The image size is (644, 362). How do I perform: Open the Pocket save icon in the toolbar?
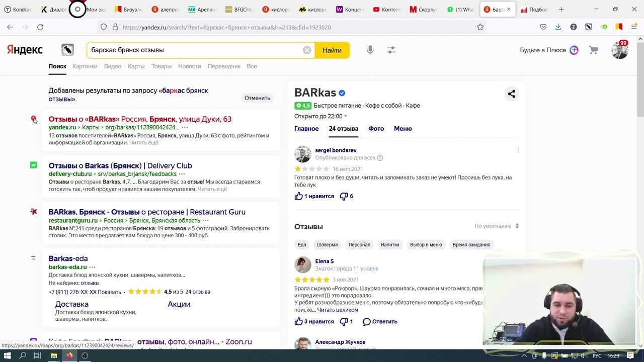pyautogui.click(x=543, y=27)
